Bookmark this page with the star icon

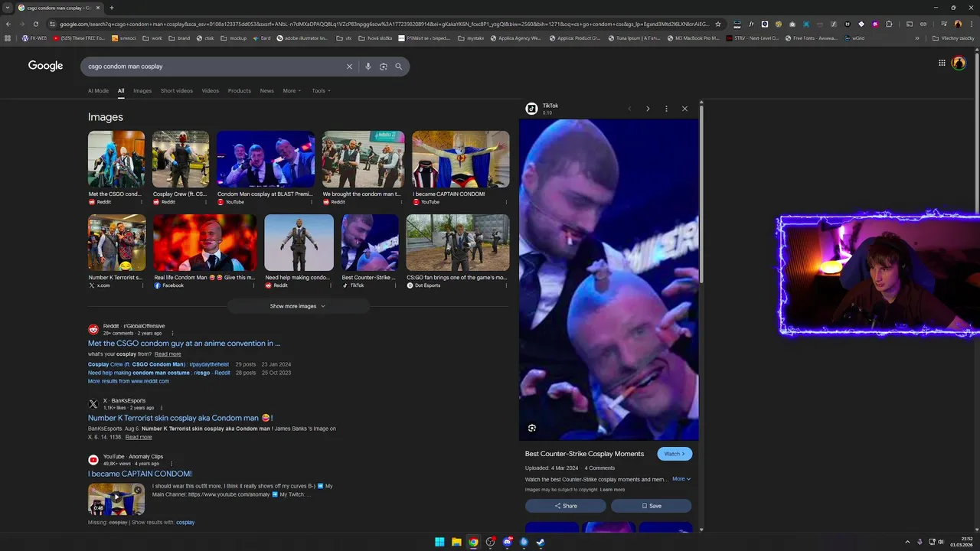[x=718, y=24]
